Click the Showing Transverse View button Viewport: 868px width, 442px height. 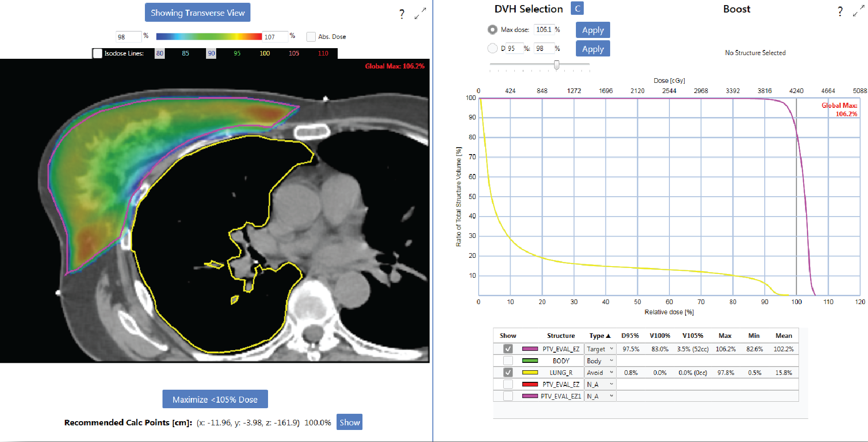pyautogui.click(x=198, y=12)
